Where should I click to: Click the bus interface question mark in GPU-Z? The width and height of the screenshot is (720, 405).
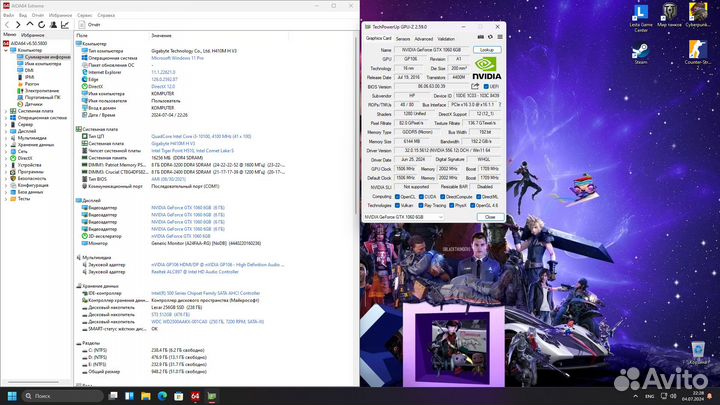point(500,105)
